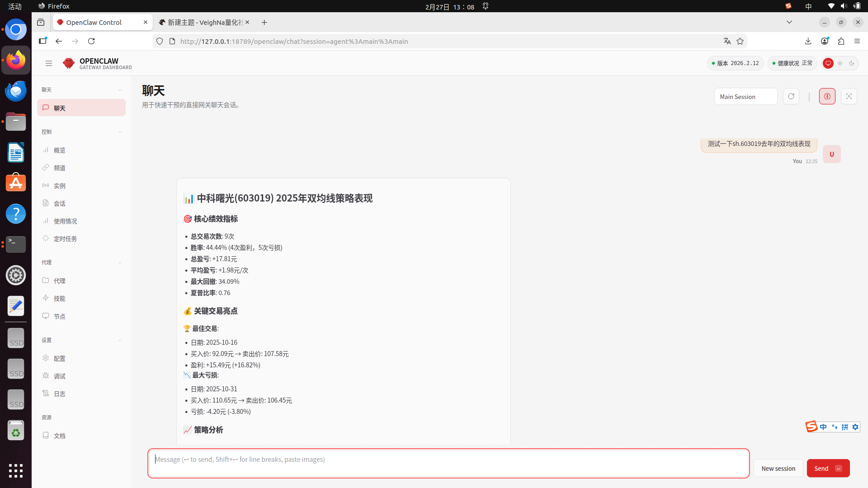This screenshot has height=488, width=868.
Task: Toggle focus mode icon beside brain button
Action: tap(849, 96)
